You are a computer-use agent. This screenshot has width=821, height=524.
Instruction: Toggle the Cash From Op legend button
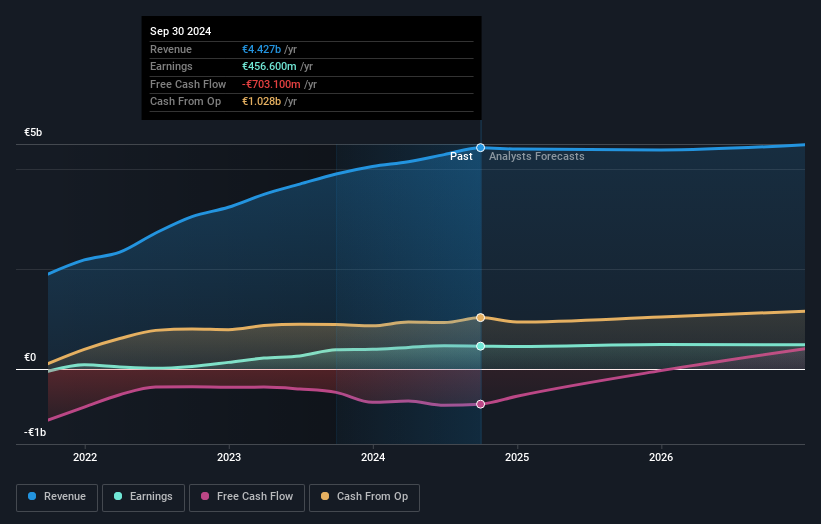pos(364,497)
